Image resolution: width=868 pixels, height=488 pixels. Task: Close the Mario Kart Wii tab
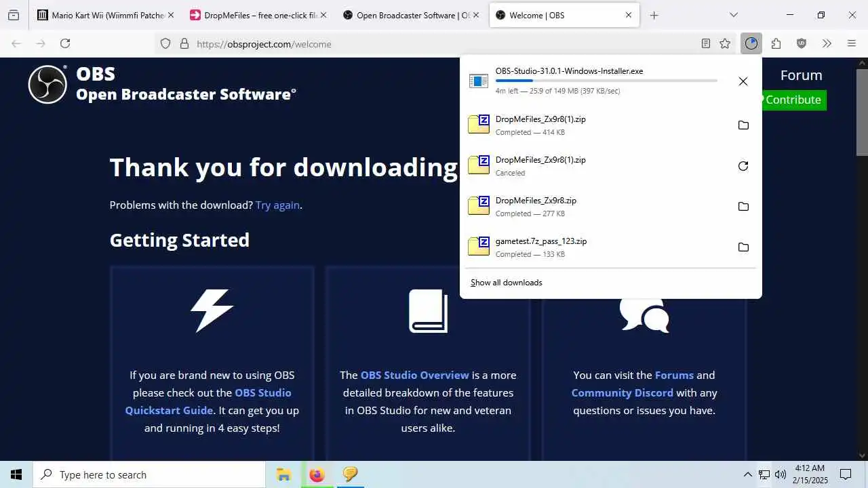[170, 15]
